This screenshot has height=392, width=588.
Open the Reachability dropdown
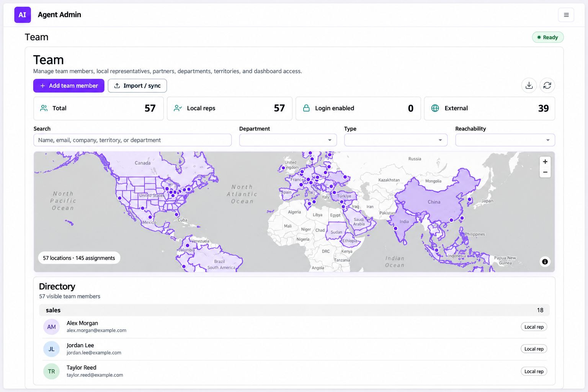(505, 140)
